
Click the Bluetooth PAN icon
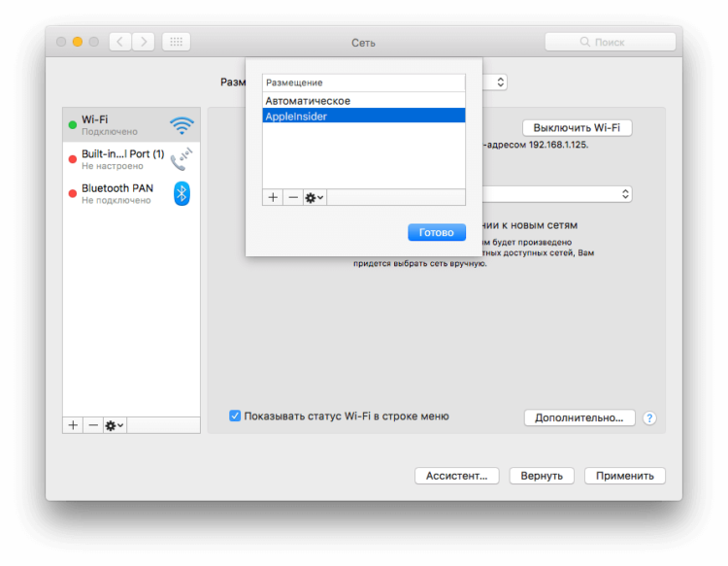[x=182, y=193]
